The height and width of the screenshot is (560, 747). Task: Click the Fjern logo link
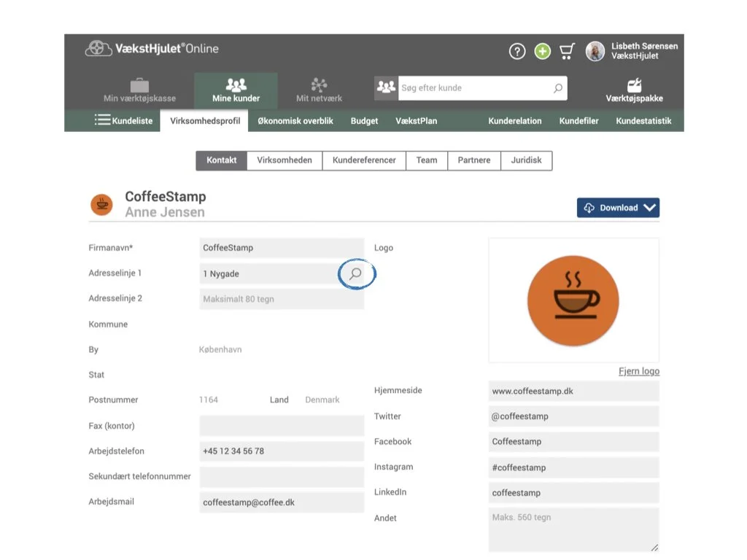pos(639,371)
